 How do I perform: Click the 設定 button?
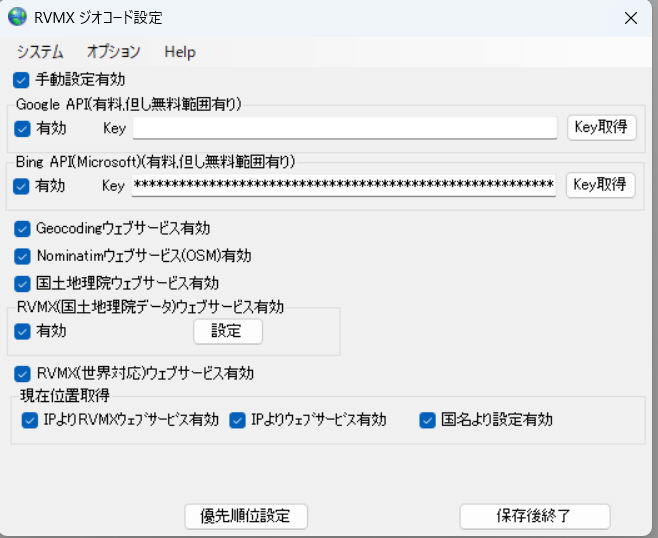pos(227,331)
